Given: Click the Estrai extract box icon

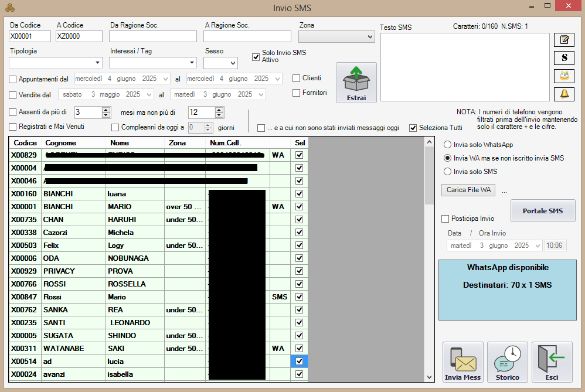Looking at the screenshot, I should click(x=356, y=82).
